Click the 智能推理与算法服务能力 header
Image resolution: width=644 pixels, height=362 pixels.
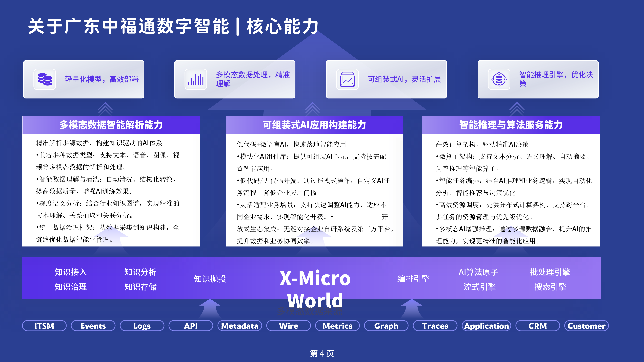511,125
